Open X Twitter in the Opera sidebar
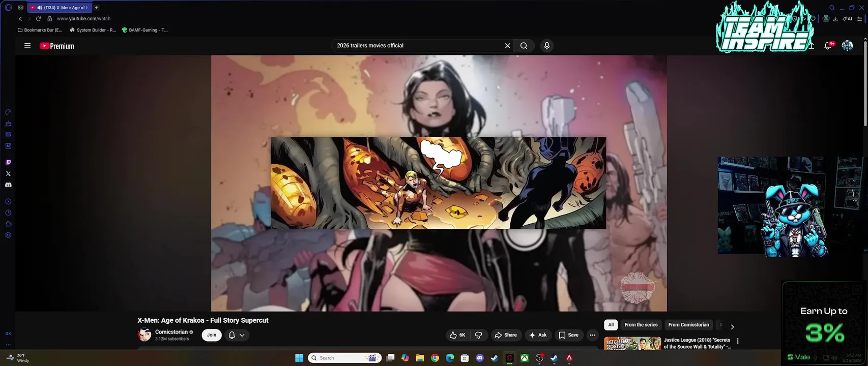Image resolution: width=868 pixels, height=366 pixels. click(8, 174)
